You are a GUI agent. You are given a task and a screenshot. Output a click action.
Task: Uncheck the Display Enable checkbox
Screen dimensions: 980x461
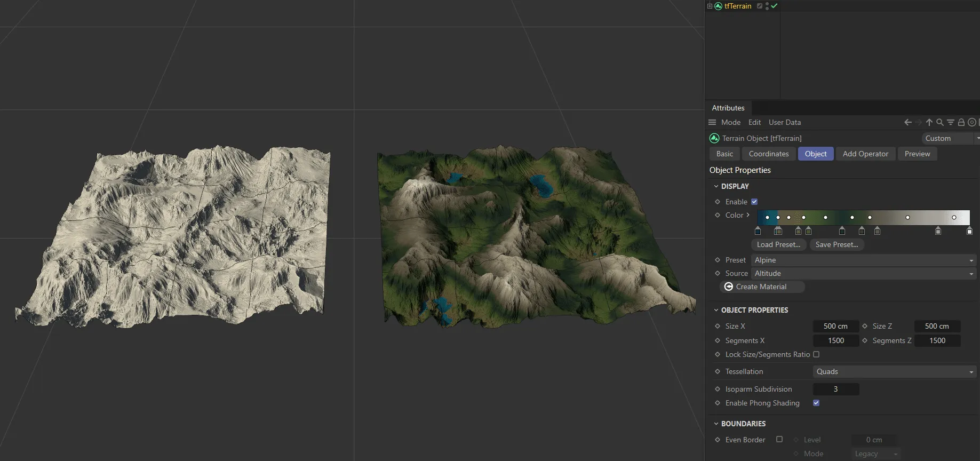[754, 202]
